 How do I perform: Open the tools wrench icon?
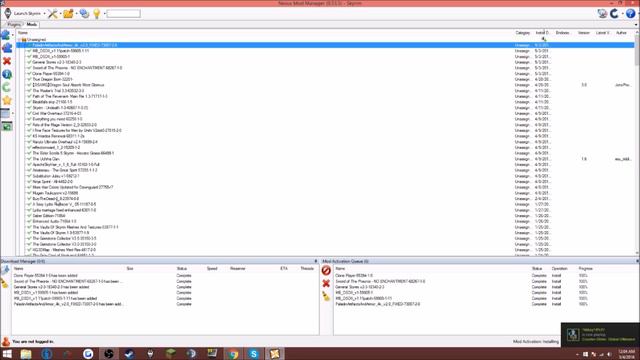[53, 13]
